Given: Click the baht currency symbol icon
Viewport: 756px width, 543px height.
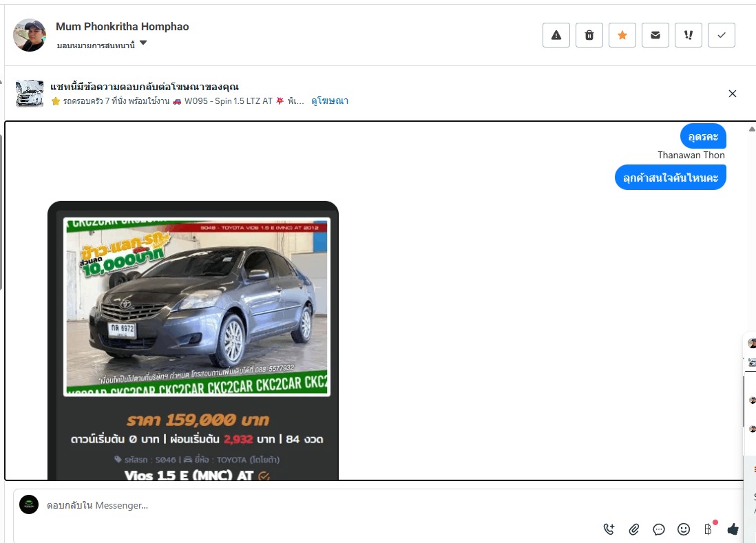Looking at the screenshot, I should coord(708,529).
